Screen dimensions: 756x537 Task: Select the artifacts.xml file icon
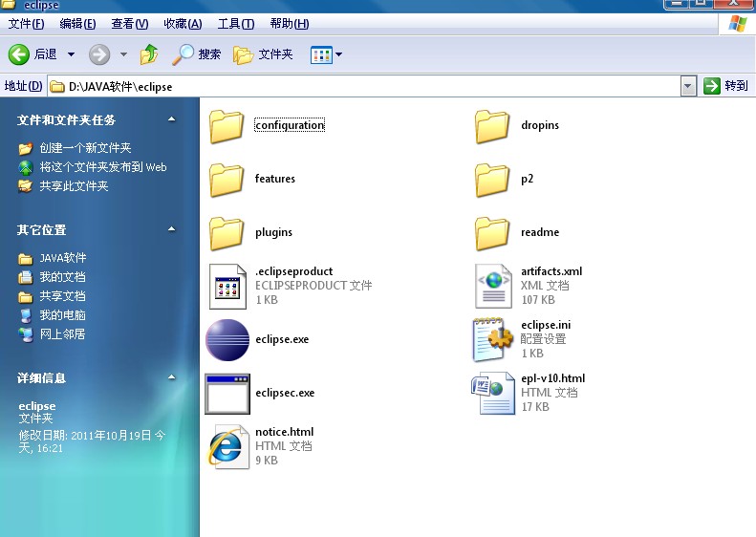tap(493, 286)
